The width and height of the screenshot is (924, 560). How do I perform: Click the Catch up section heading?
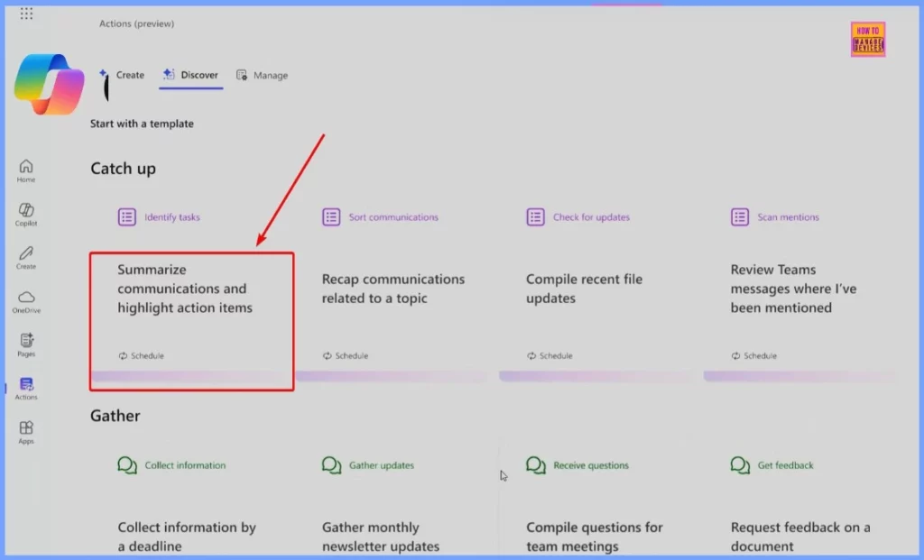coord(123,169)
